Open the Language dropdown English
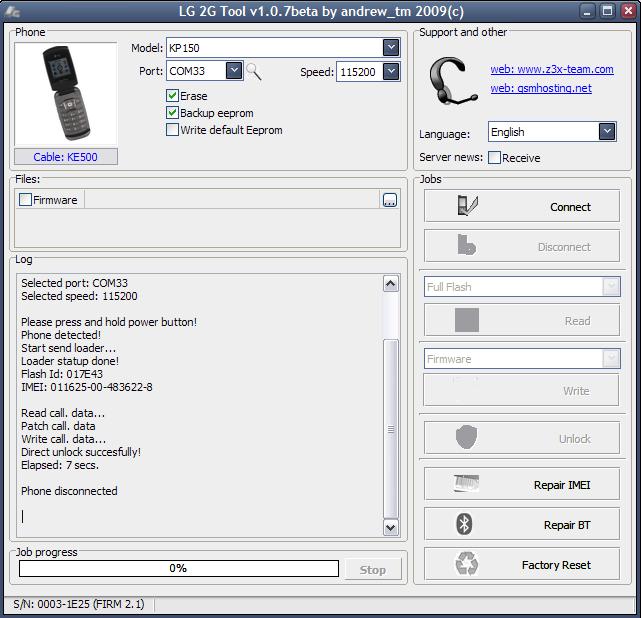The height and width of the screenshot is (618, 641). [x=607, y=132]
